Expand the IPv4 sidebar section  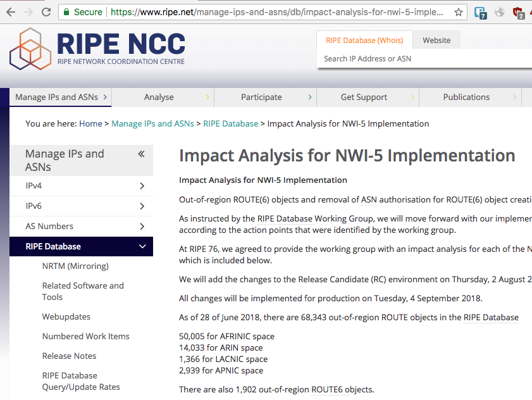pos(142,186)
